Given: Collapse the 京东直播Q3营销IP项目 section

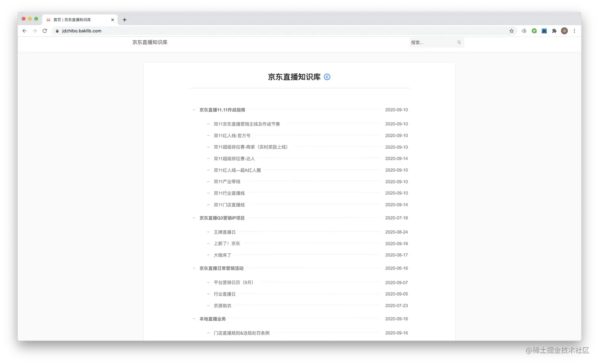Looking at the screenshot, I should click(194, 218).
